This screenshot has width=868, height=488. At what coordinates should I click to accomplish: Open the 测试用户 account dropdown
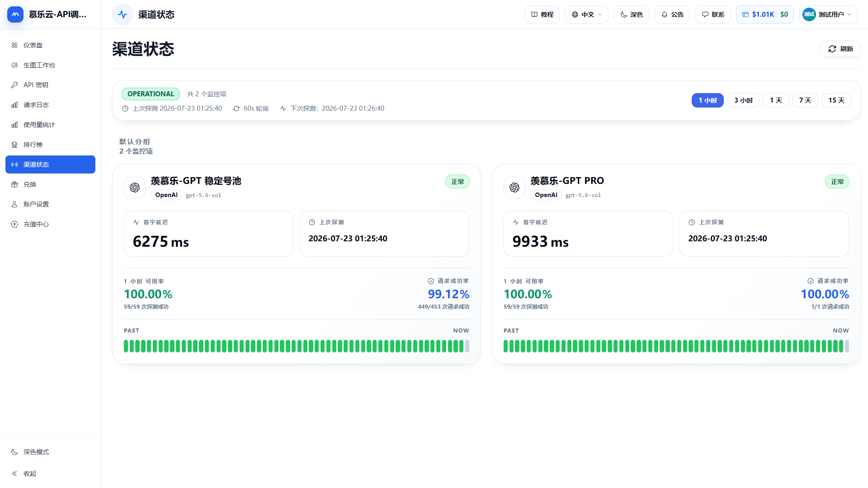click(828, 14)
